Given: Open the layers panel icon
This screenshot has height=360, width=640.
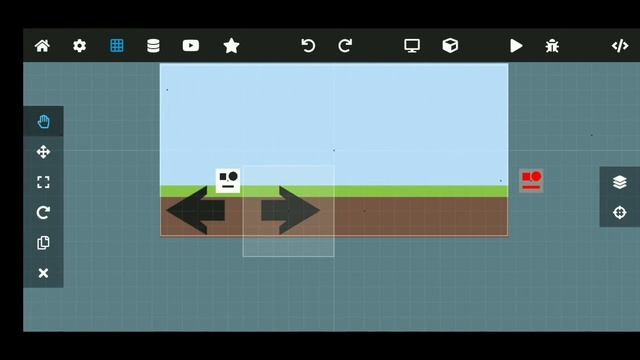Looking at the screenshot, I should [620, 182].
